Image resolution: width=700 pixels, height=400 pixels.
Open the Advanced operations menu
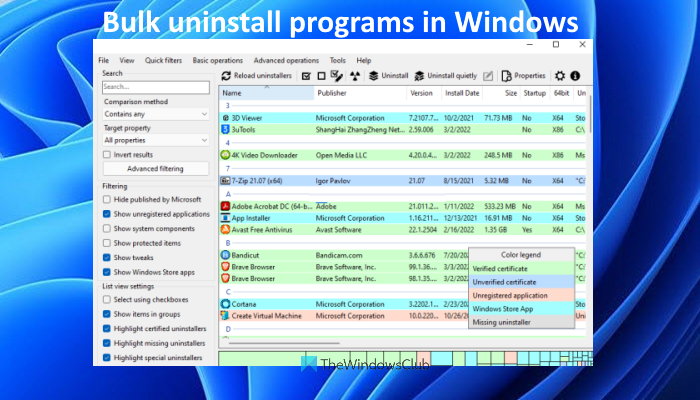pos(286,60)
